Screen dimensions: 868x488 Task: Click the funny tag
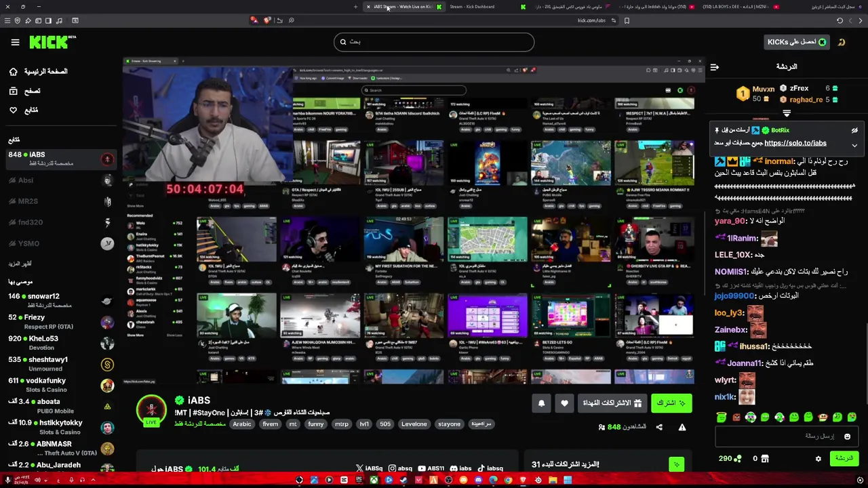coord(316,424)
